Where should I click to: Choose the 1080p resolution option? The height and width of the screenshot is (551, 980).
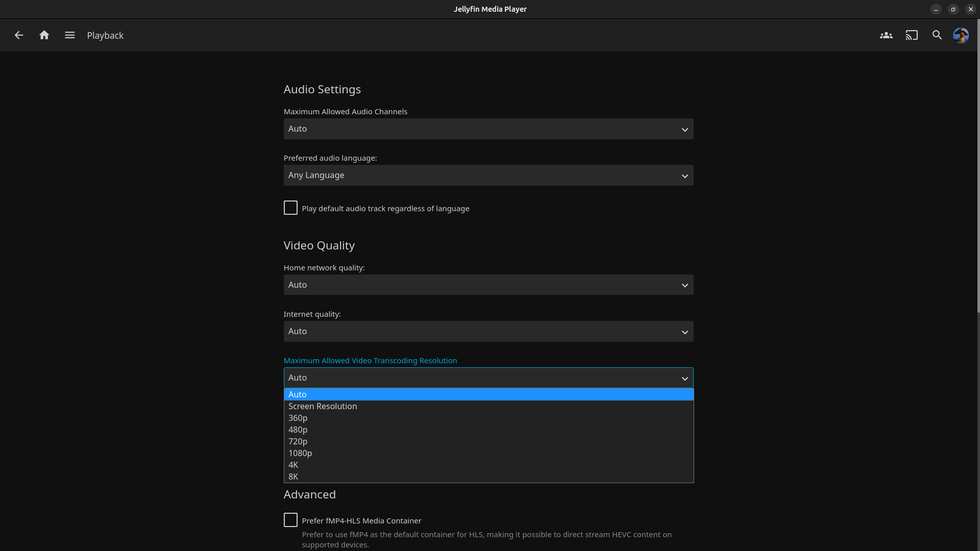[x=300, y=453]
